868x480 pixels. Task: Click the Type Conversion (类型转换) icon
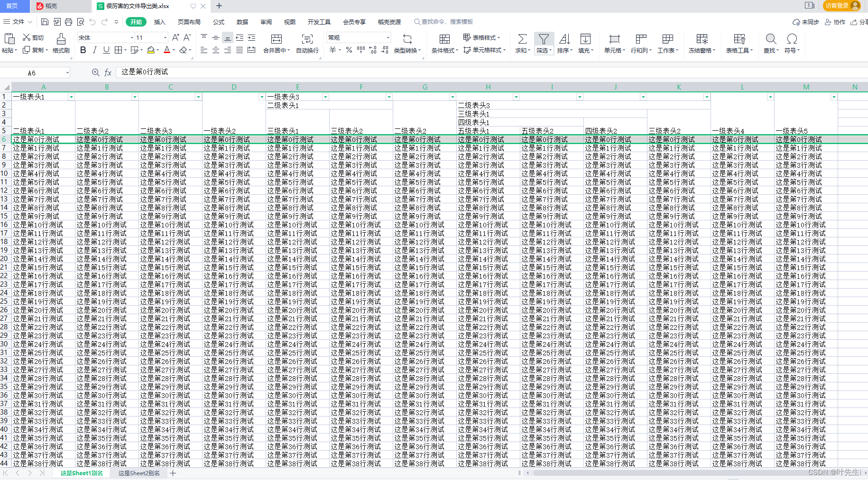407,39
